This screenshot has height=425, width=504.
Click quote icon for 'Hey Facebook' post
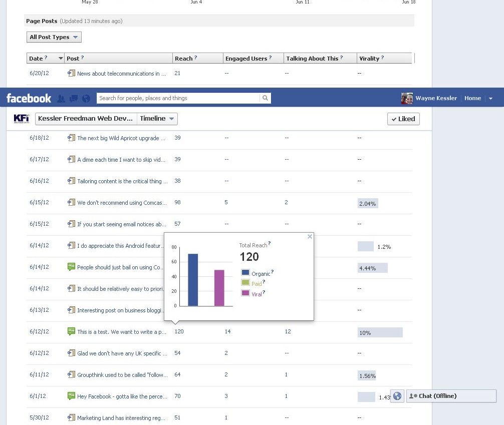tap(71, 396)
